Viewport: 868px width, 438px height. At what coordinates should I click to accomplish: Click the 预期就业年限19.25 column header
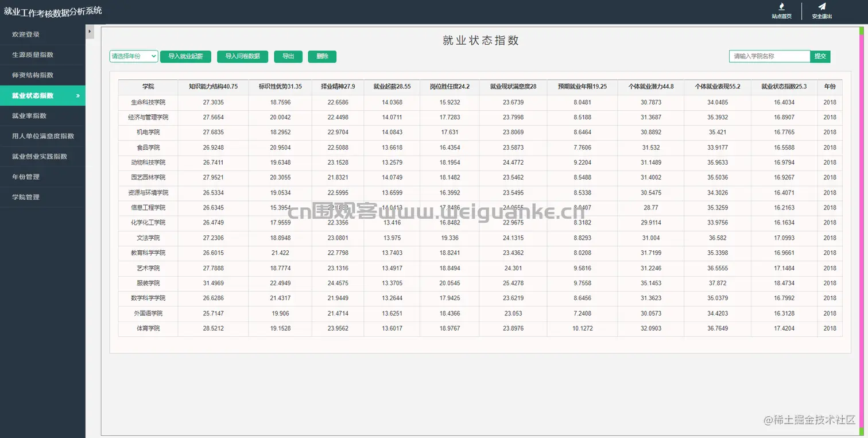click(582, 87)
